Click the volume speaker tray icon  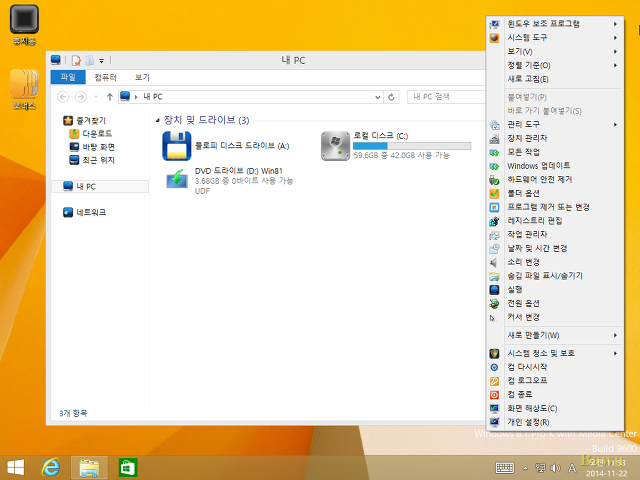(x=555, y=468)
